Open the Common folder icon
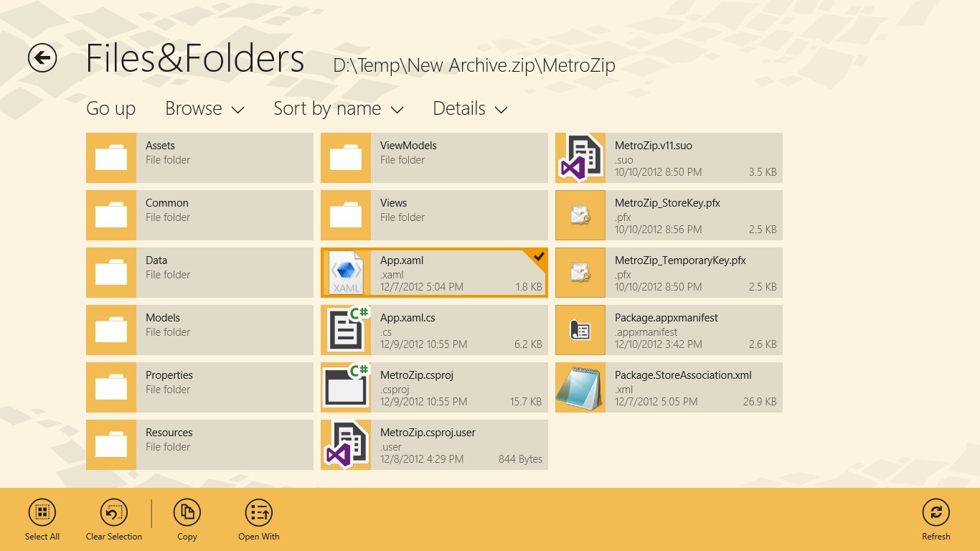 click(x=111, y=215)
